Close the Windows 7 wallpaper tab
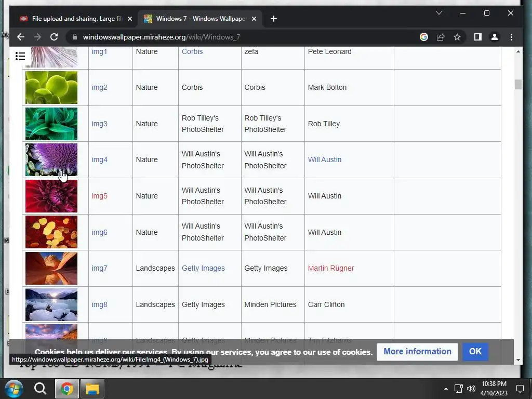This screenshot has width=532, height=399. coord(254,19)
